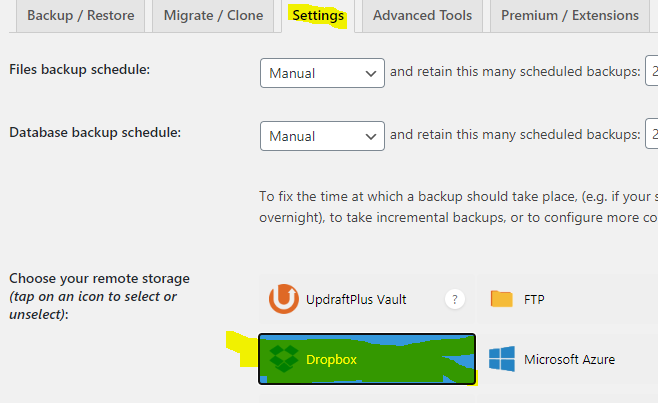Click the FTP folder icon
This screenshot has width=658, height=403.
[501, 299]
